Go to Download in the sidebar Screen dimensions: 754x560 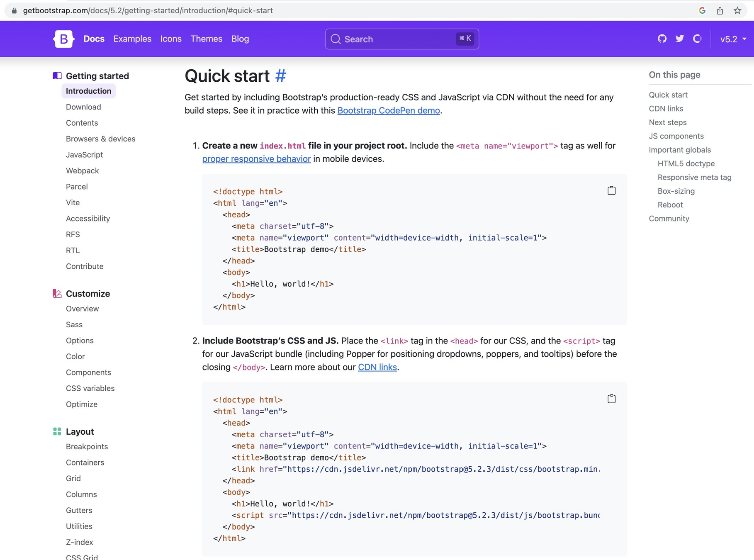83,107
